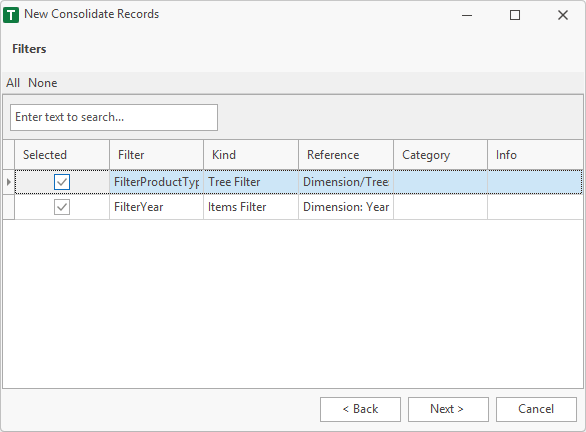Go Back to previous step
The width and height of the screenshot is (586, 432).
[x=360, y=409]
